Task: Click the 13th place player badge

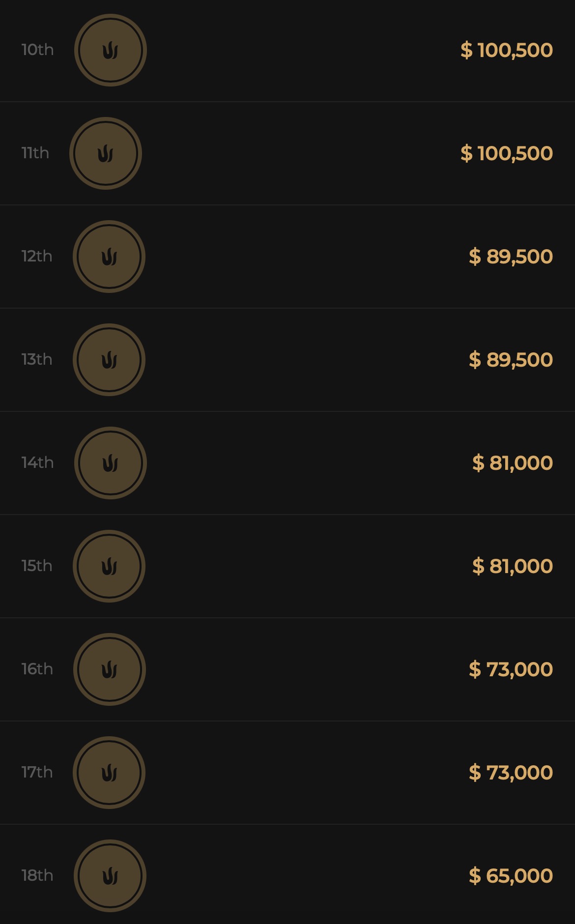Action: (109, 360)
